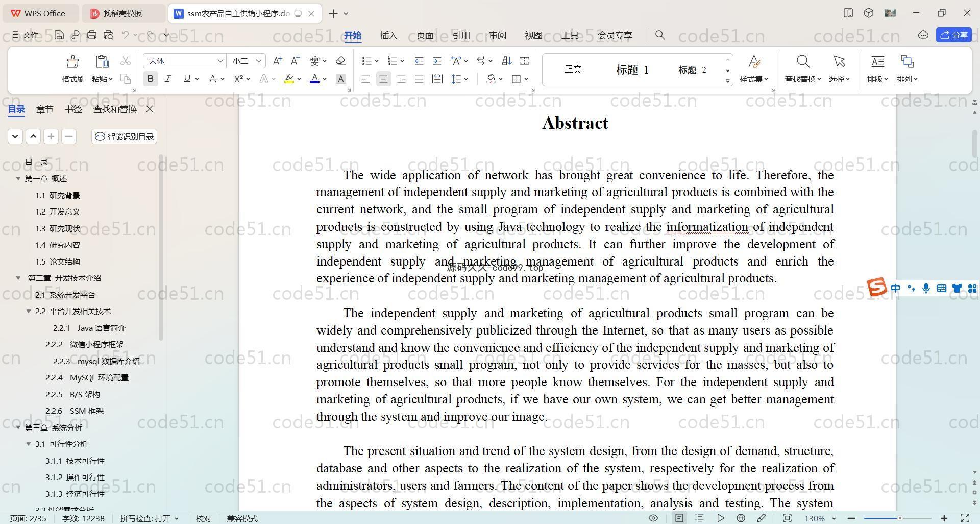Increase font size with A+ icon
Image resolution: width=980 pixels, height=524 pixels.
[x=277, y=61]
